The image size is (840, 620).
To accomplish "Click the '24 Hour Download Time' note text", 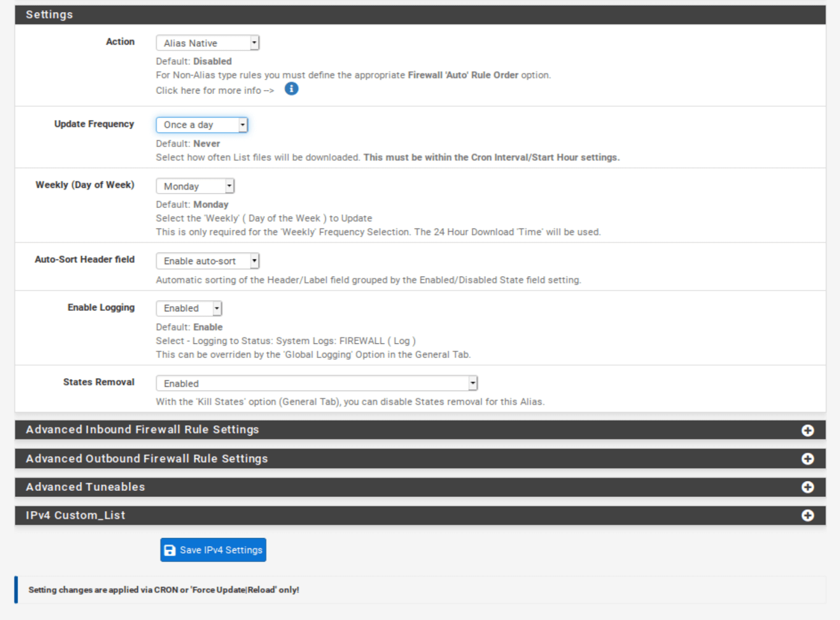I will click(378, 232).
